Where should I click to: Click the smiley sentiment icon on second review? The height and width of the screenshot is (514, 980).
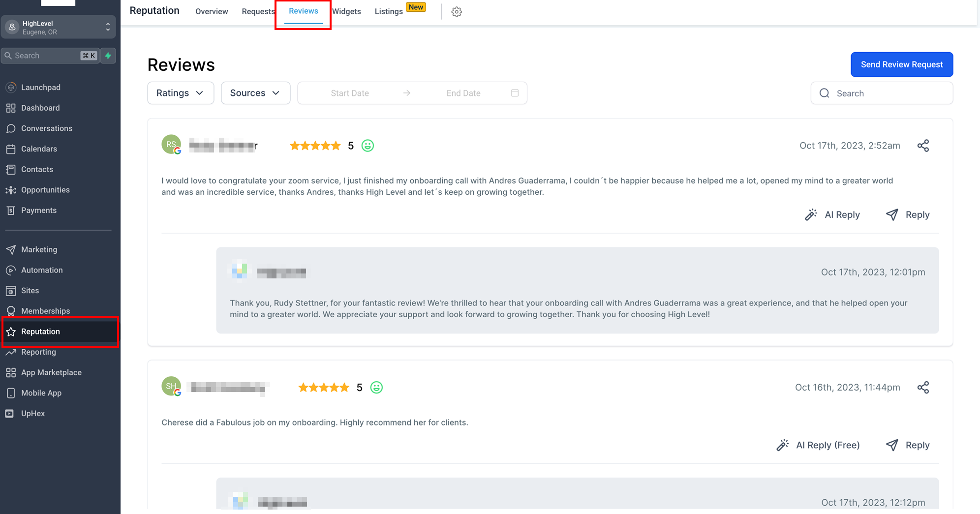pos(376,388)
